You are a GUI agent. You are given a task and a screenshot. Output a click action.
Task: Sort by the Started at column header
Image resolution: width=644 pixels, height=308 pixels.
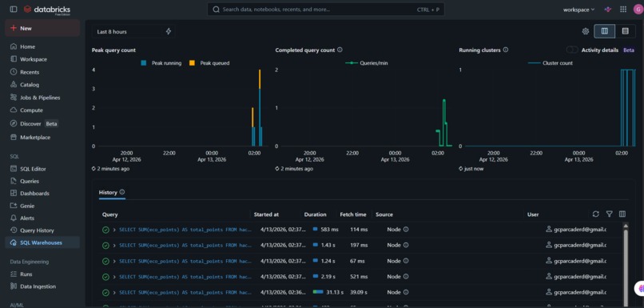(x=266, y=214)
